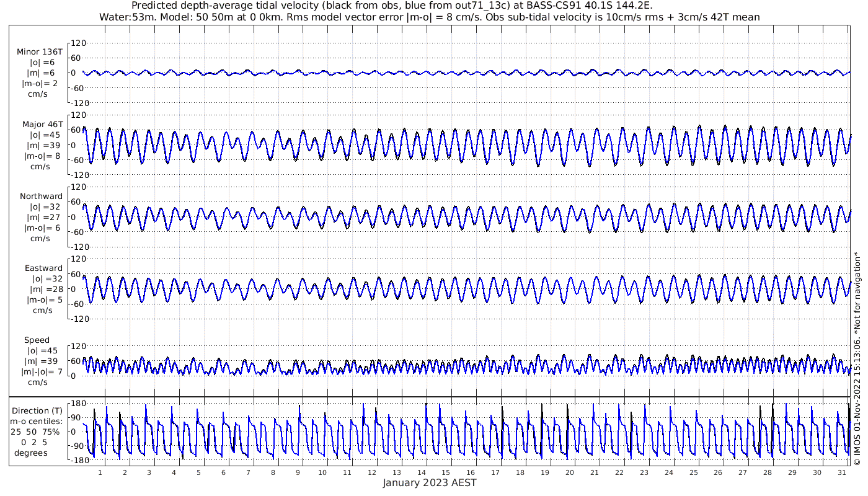Screen dimensions: 868x496
Task: Click the "Direction (T)" panel label
Action: pyautogui.click(x=38, y=411)
